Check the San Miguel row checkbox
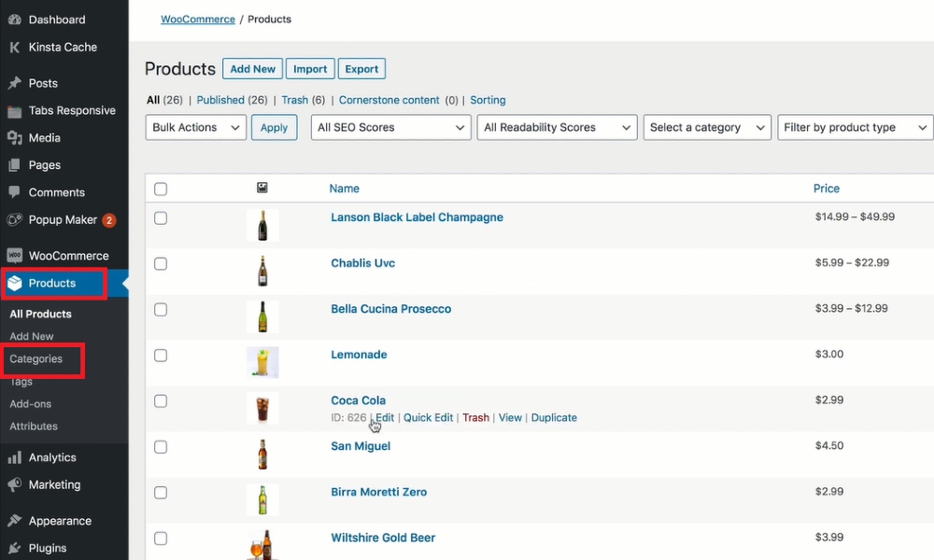 (161, 447)
